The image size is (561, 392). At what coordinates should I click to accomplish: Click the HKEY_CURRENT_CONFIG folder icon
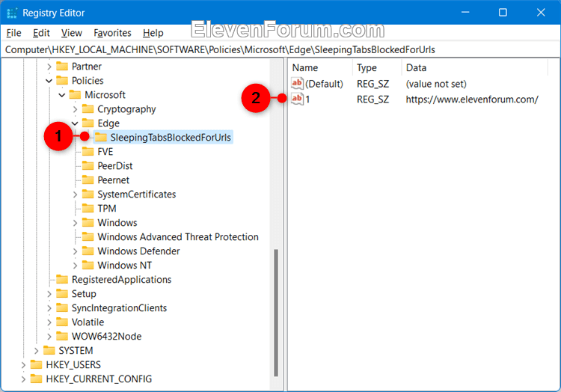pyautogui.click(x=37, y=379)
